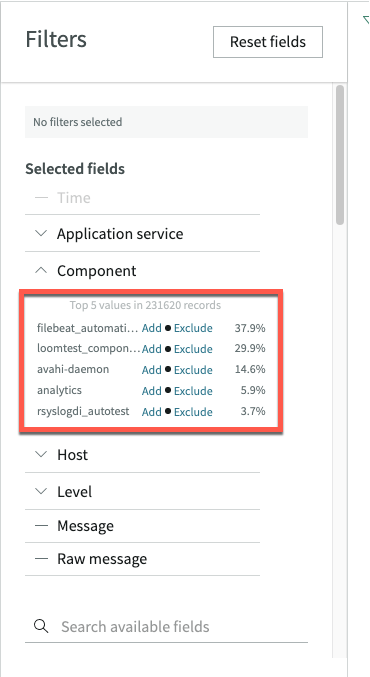370x677 pixels.
Task: Add filebeat_automati... component filter
Action: pos(152,328)
